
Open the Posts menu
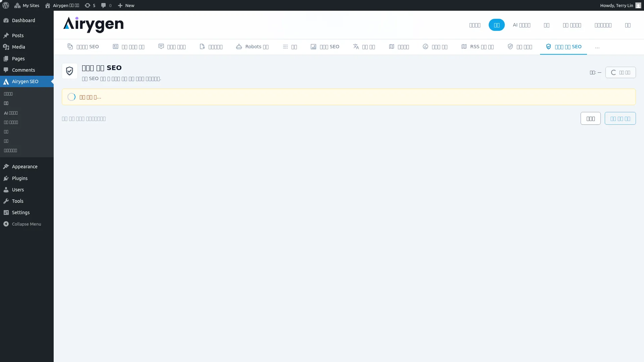27,36
